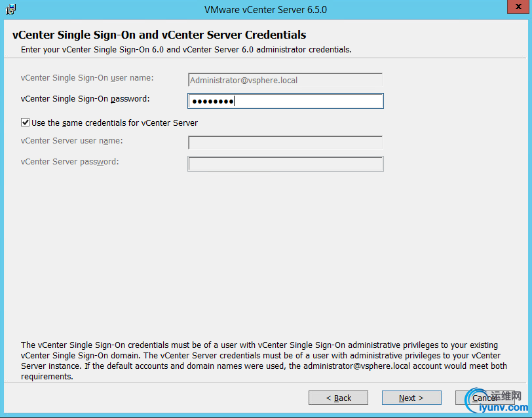Tick the same credentials checkbox box
The height and width of the screenshot is (418, 532).
pyautogui.click(x=26, y=123)
